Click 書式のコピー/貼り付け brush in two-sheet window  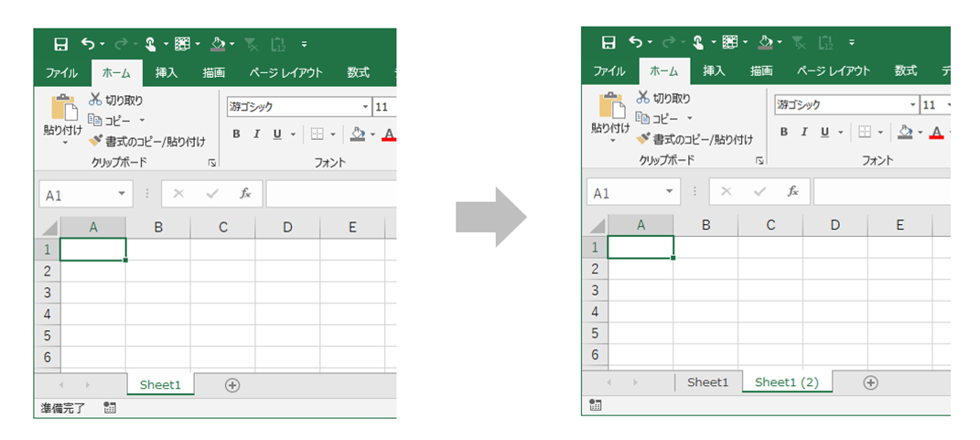pyautogui.click(x=642, y=138)
